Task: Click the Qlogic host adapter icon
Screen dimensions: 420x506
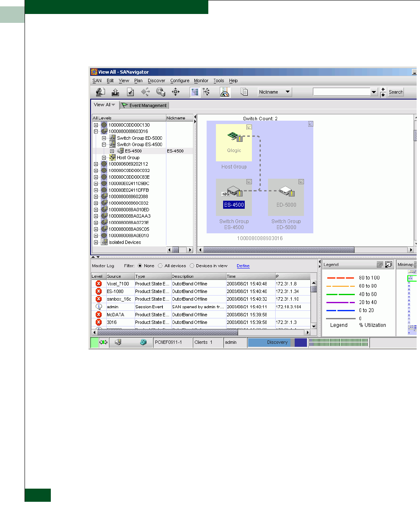Action: coord(232,136)
